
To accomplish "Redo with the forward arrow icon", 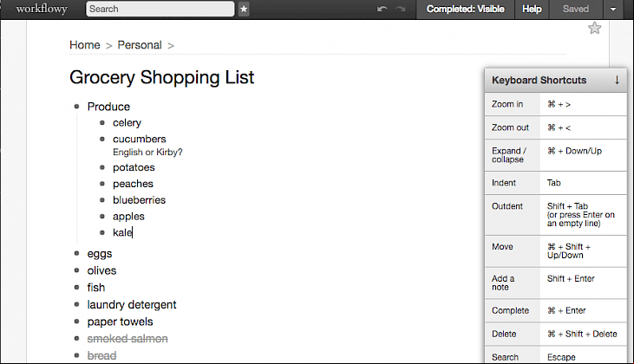I will [x=401, y=9].
